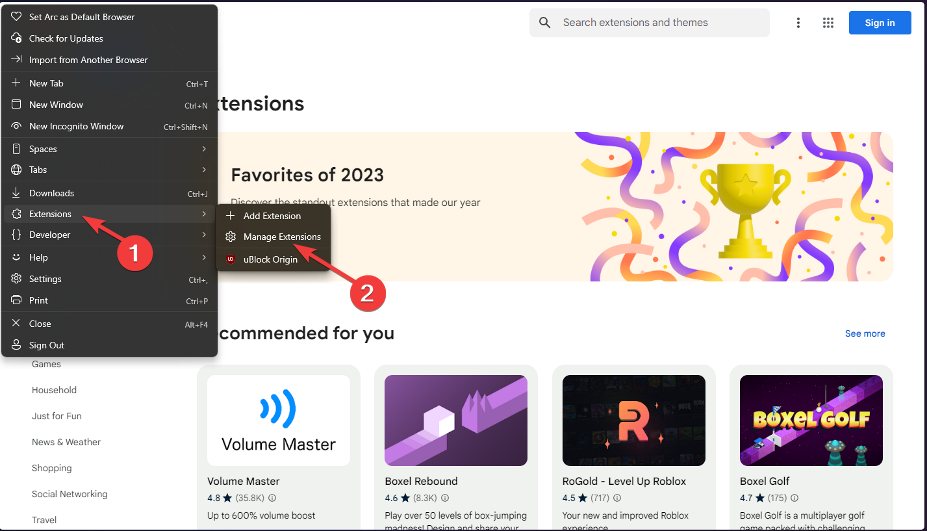
Task: Open the Boxel Golf thumbnail
Action: tap(811, 420)
